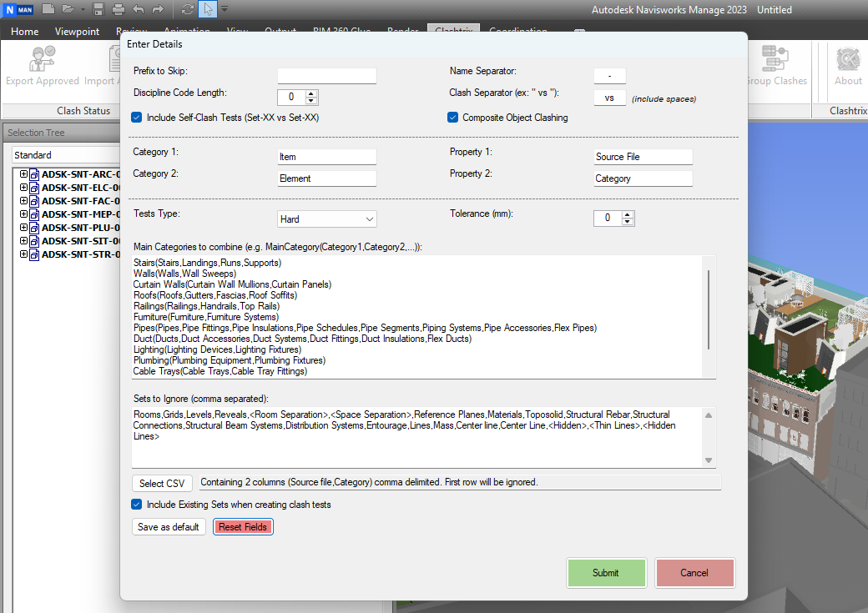Expand the ADSK-SNT-FAC tree node
868x613 pixels.
pyautogui.click(x=23, y=200)
